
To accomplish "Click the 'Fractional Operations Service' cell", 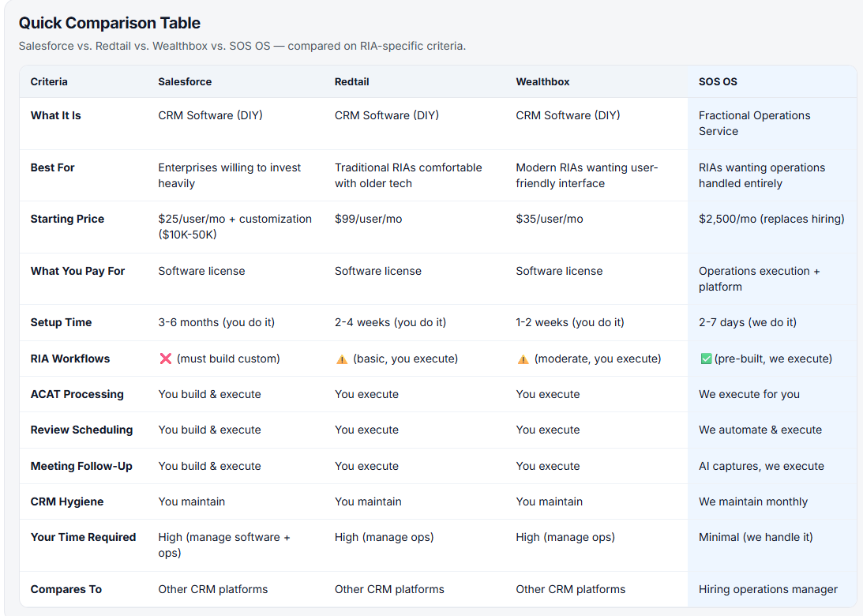I will (754, 123).
